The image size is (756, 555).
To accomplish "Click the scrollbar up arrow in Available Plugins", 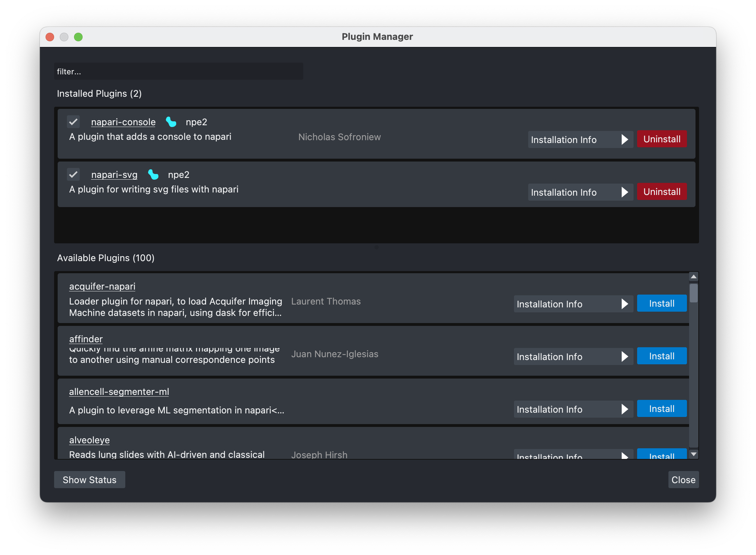I will [694, 276].
